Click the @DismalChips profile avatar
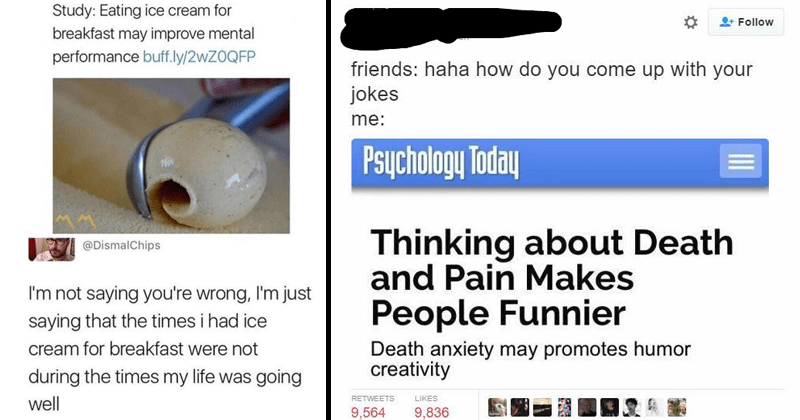This screenshot has height=420, width=800. (x=51, y=249)
